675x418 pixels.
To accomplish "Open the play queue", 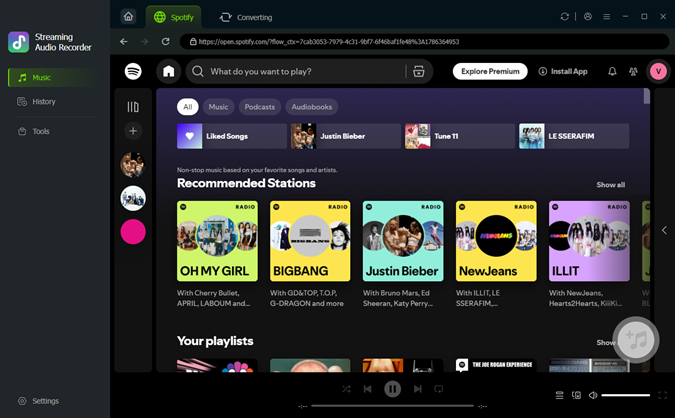I will 559,395.
